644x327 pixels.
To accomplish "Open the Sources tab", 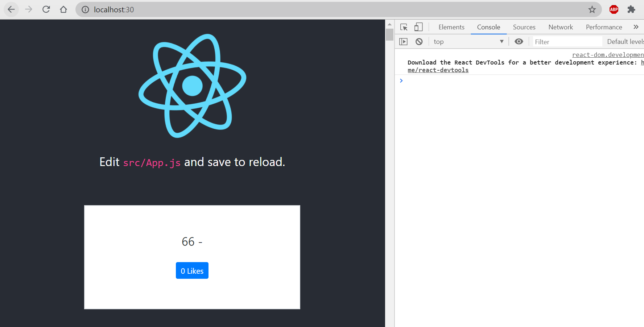I will [524, 27].
